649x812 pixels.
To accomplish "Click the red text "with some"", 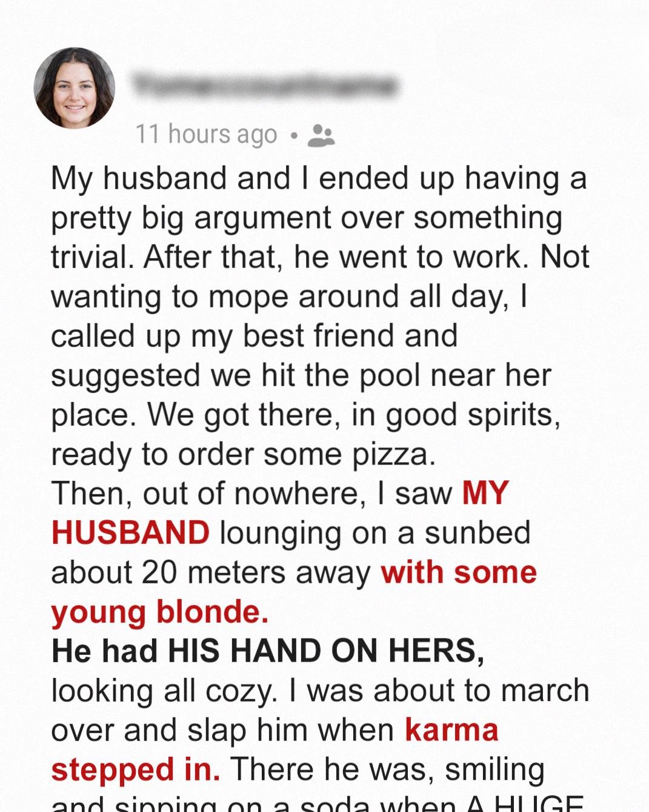I will pos(459,572).
